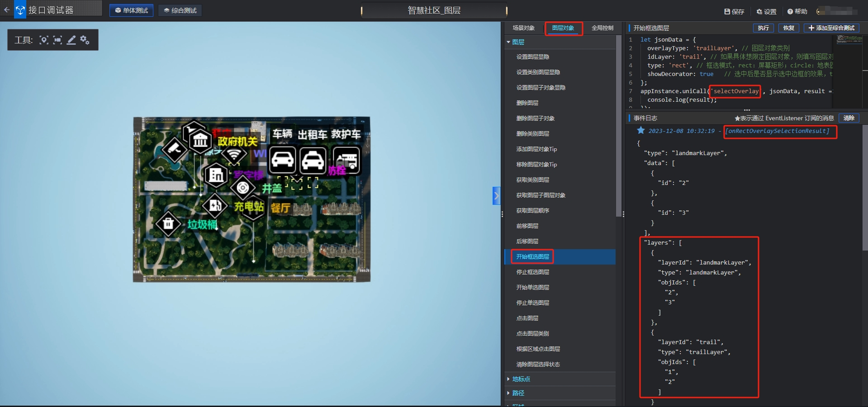The height and width of the screenshot is (407, 868).
Task: Select 删除图层子对象 item
Action: tap(560, 118)
